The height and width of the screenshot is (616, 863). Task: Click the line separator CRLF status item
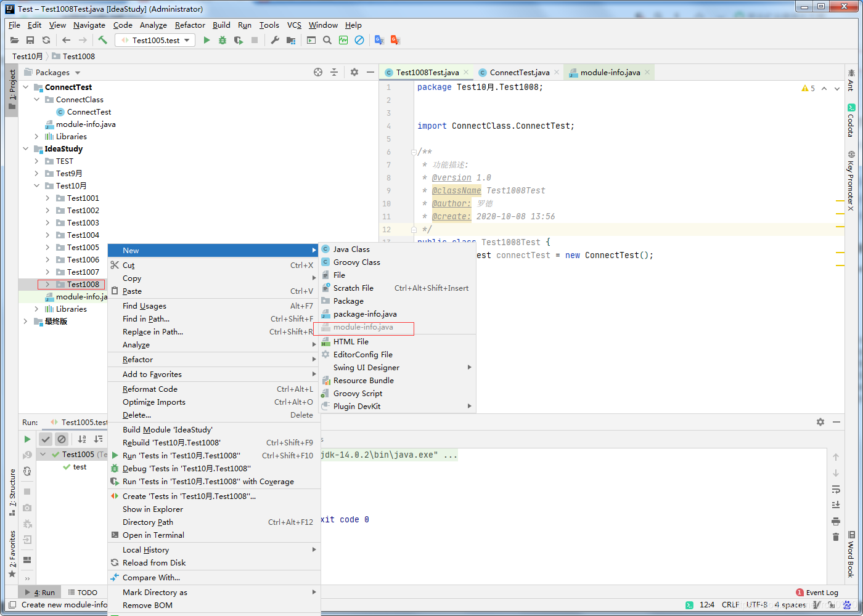(730, 605)
